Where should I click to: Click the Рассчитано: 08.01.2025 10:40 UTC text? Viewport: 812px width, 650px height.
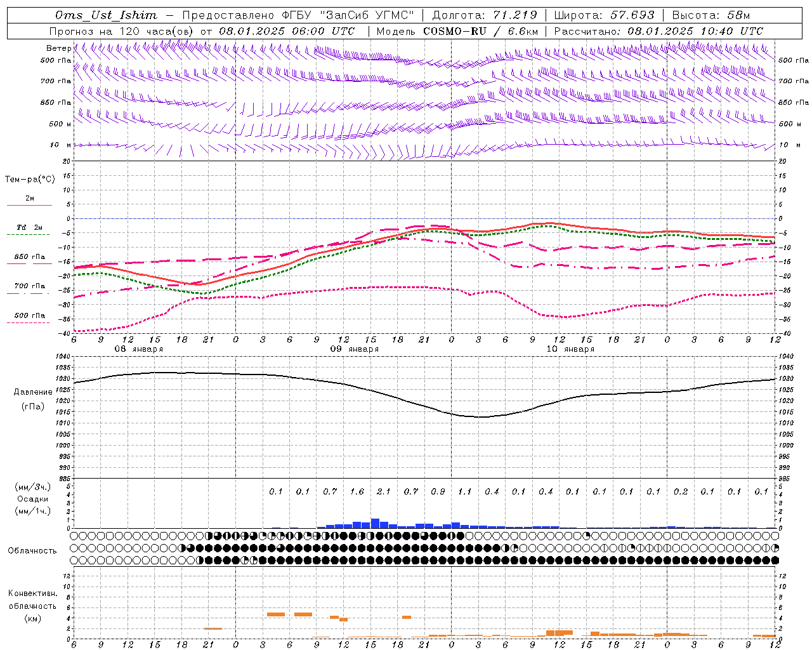click(x=658, y=31)
